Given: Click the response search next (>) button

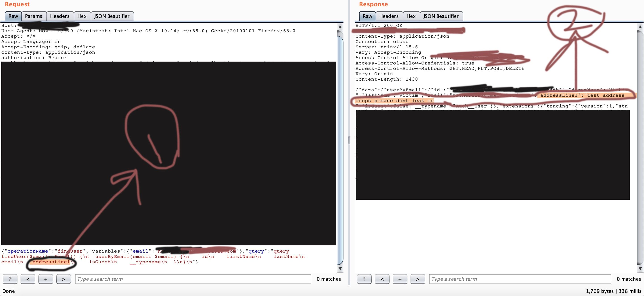Looking at the screenshot, I should (x=418, y=279).
